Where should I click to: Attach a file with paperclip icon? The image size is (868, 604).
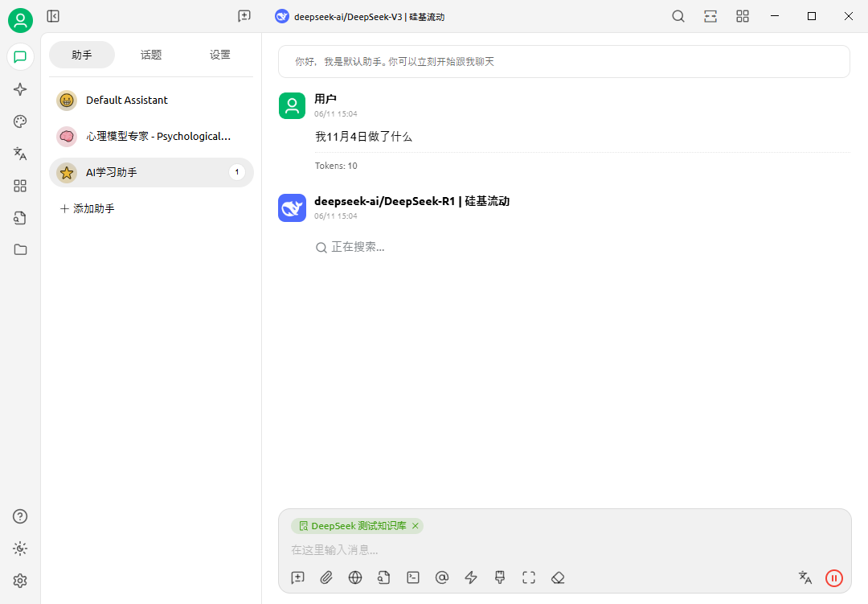(x=326, y=578)
